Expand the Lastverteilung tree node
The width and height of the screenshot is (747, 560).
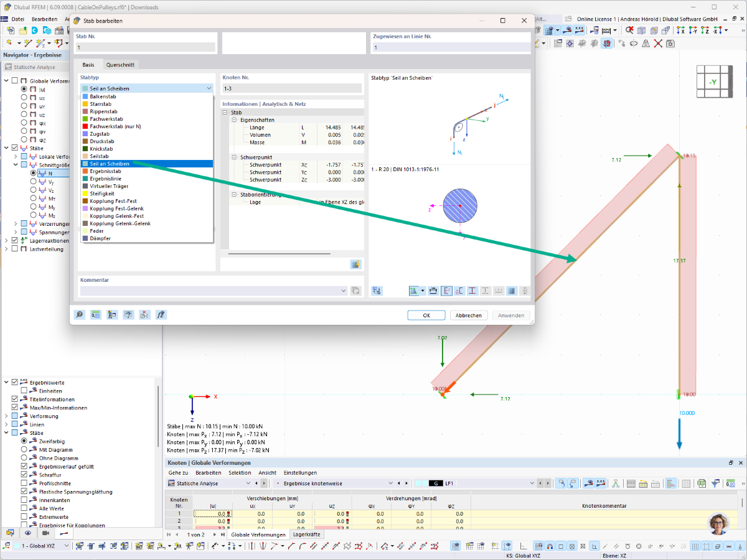[x=7, y=249]
